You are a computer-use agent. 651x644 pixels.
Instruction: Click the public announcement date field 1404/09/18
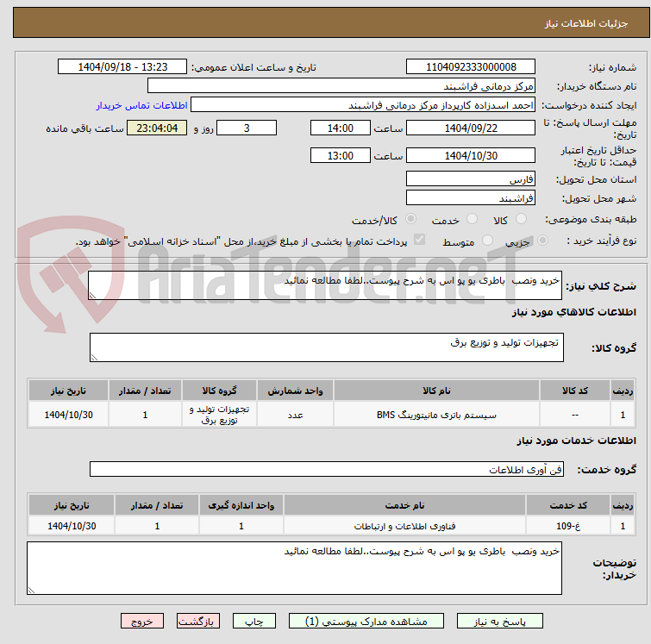(122, 67)
